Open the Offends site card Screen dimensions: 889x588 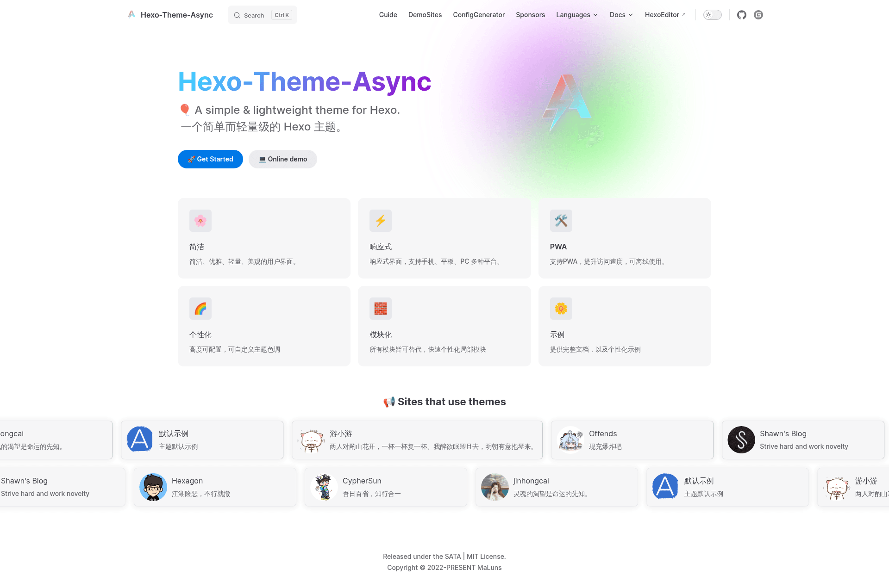point(632,440)
